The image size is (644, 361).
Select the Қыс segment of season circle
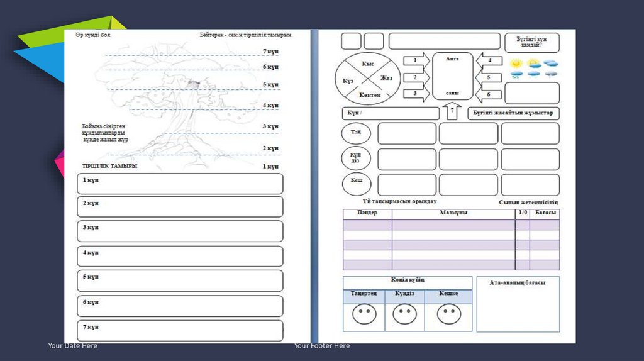point(368,64)
